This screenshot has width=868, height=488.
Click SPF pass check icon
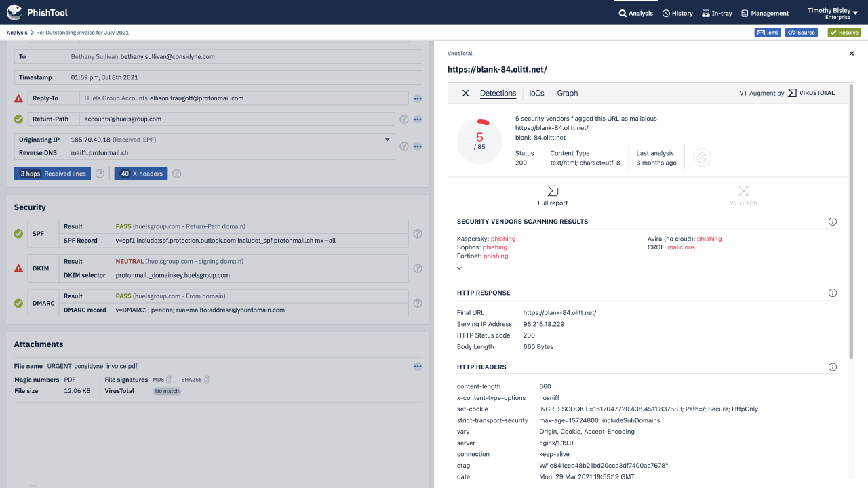19,234
